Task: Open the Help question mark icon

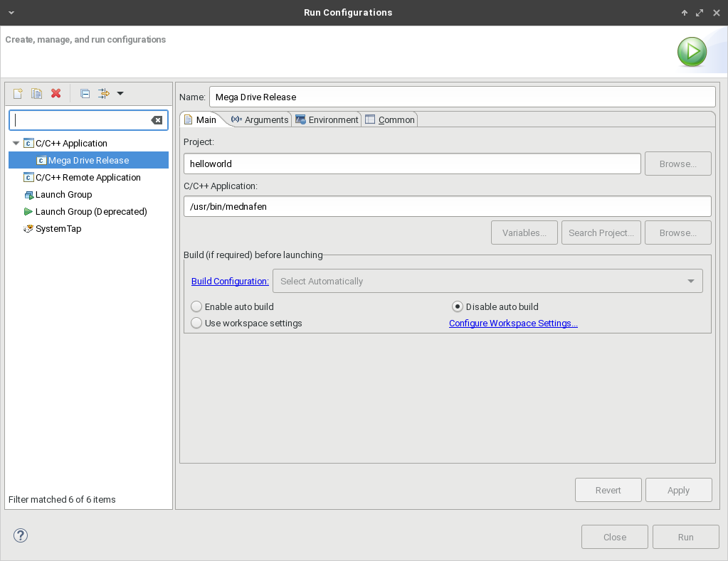Action: [x=21, y=535]
